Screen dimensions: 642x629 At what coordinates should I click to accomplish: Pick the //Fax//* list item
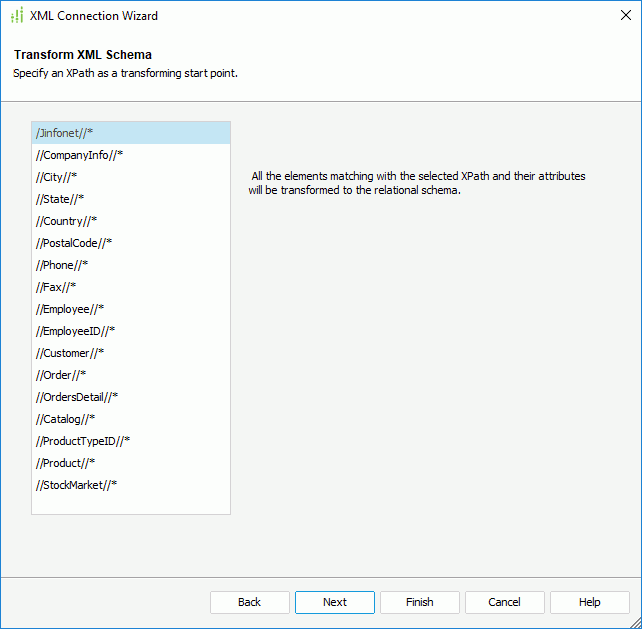point(56,287)
